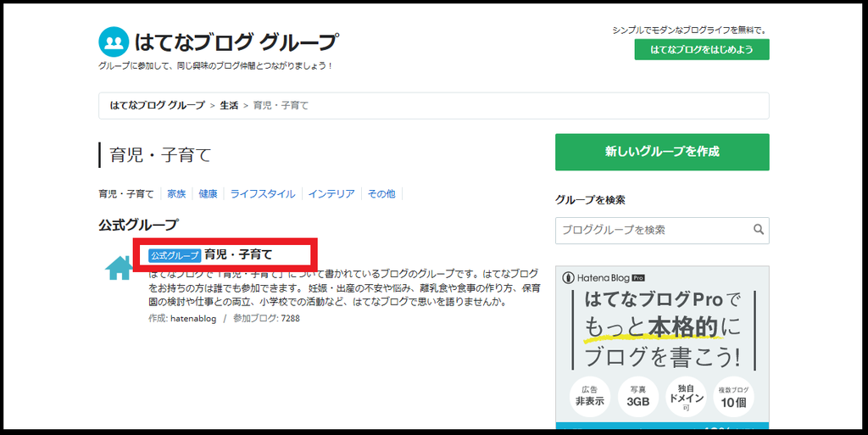Click the はてなブログをはじめよう button
The image size is (868, 435).
click(701, 49)
